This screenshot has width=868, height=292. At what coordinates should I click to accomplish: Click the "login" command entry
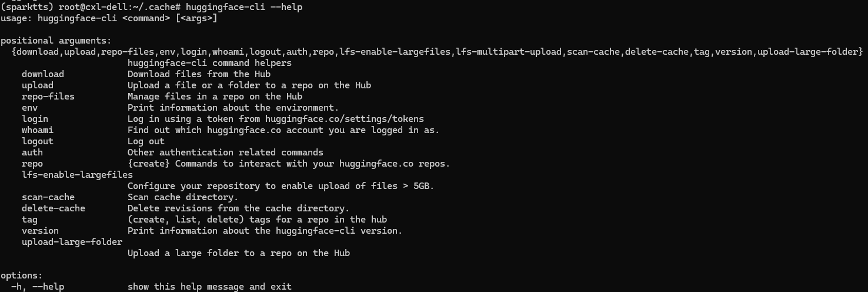point(35,119)
